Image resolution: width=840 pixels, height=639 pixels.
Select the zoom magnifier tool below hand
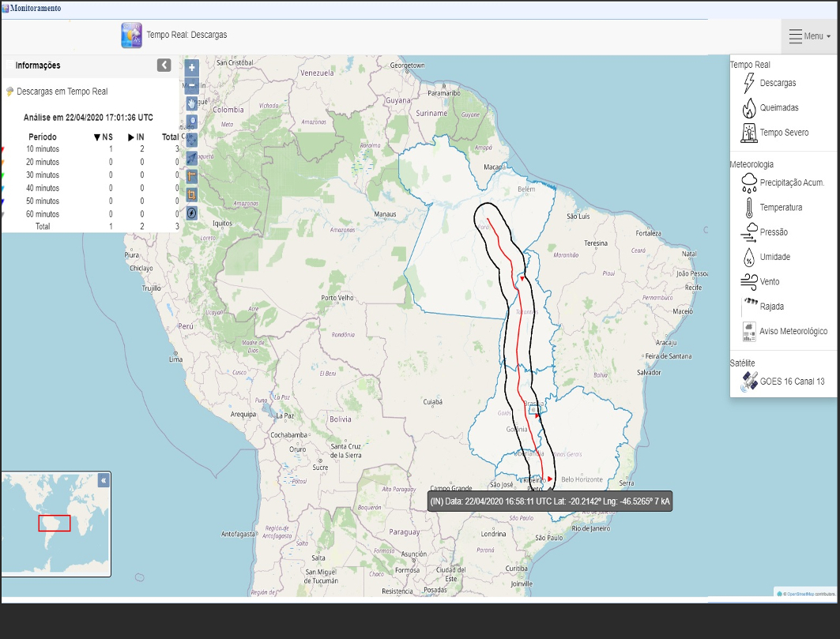192,122
